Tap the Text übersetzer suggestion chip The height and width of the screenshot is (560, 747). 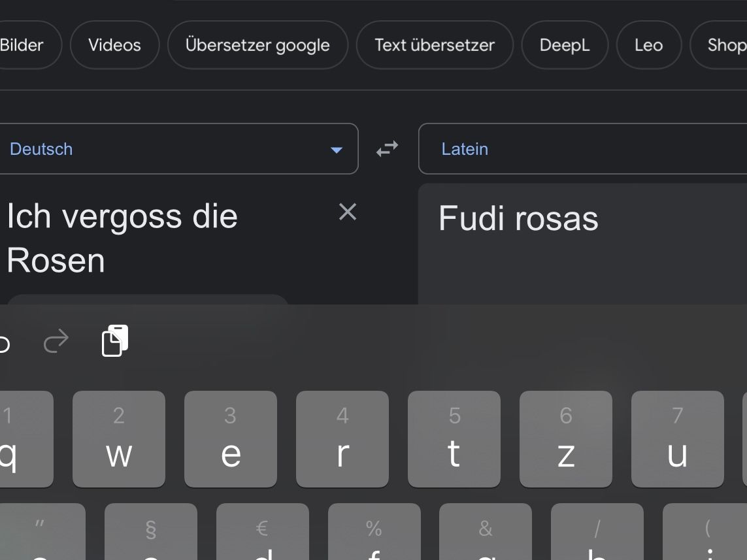[x=435, y=45]
